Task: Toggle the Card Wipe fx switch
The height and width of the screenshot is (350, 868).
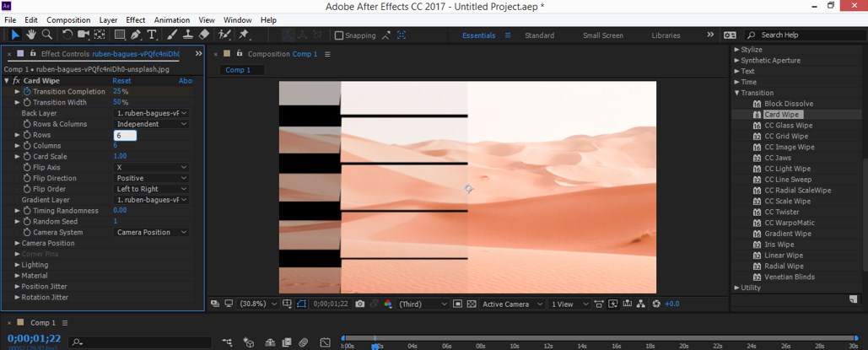Action: tap(16, 81)
